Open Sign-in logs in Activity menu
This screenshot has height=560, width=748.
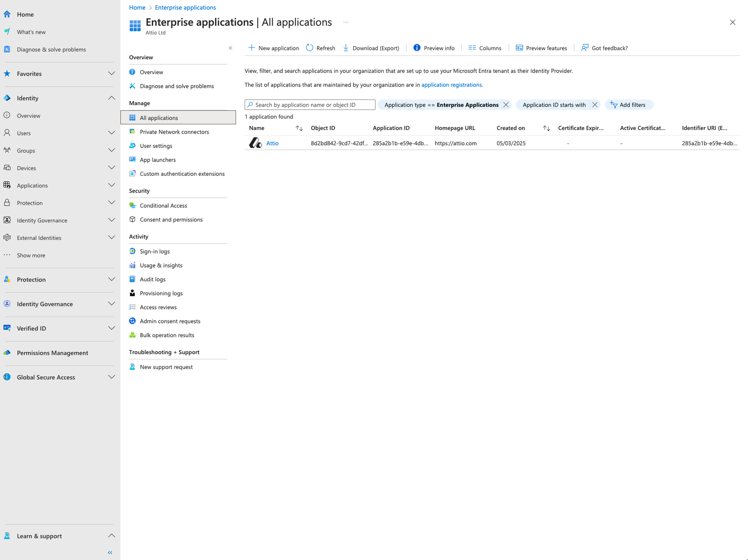[x=154, y=251]
